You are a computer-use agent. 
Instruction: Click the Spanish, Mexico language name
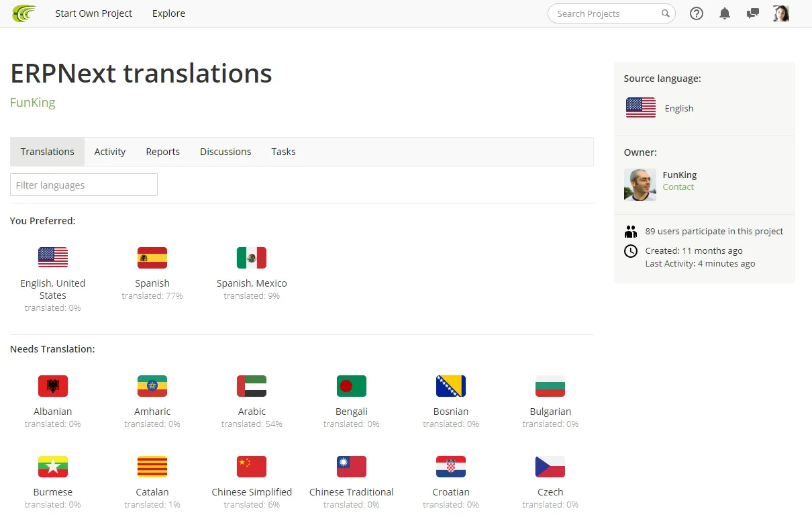point(252,283)
